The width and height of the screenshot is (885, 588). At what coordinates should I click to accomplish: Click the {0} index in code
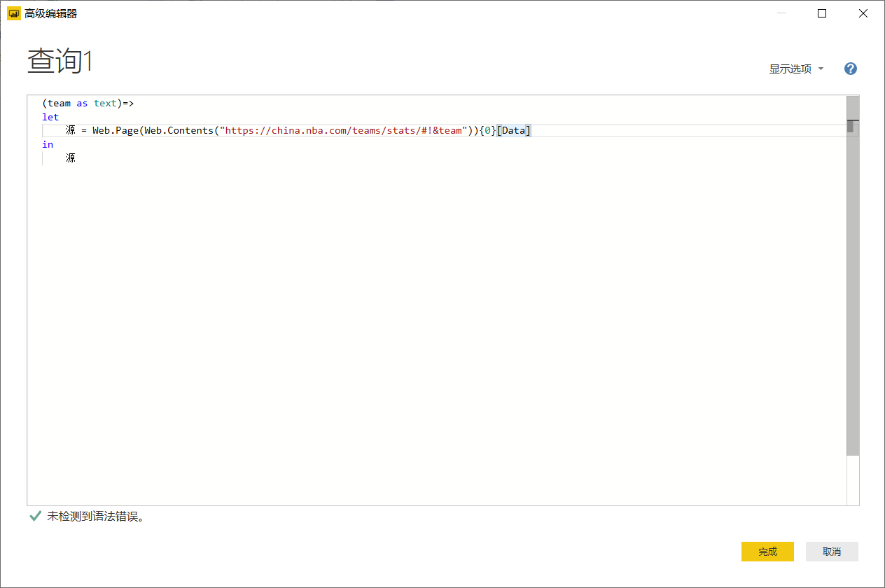[487, 130]
